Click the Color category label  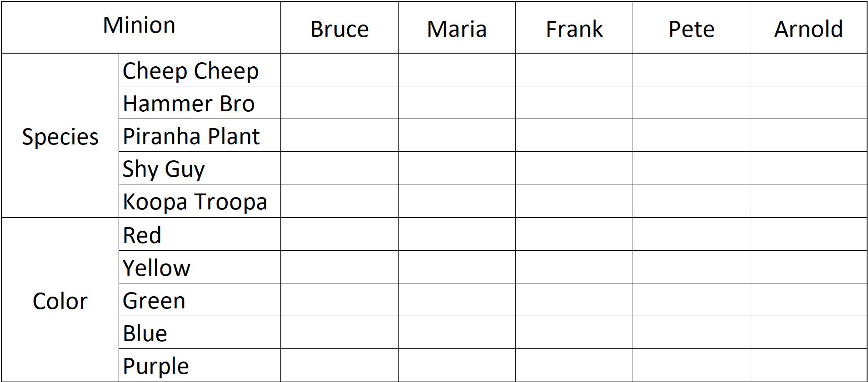[60, 301]
